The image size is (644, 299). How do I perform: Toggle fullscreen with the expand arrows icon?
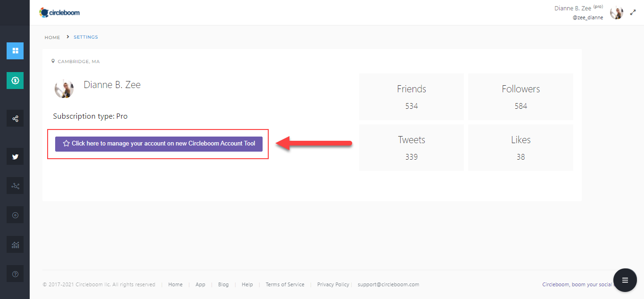tap(633, 13)
